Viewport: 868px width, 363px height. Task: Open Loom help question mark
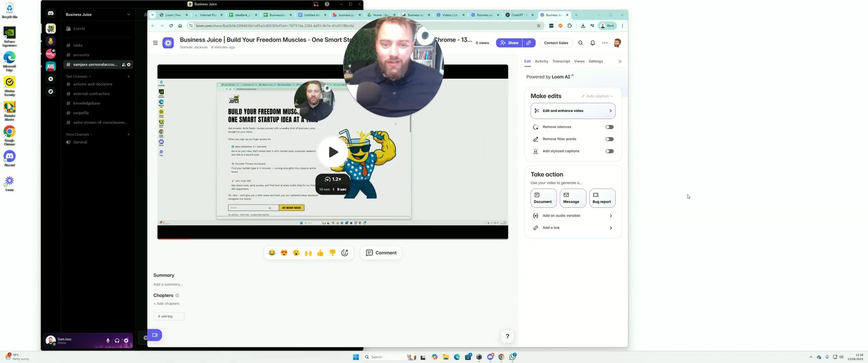coord(507,336)
